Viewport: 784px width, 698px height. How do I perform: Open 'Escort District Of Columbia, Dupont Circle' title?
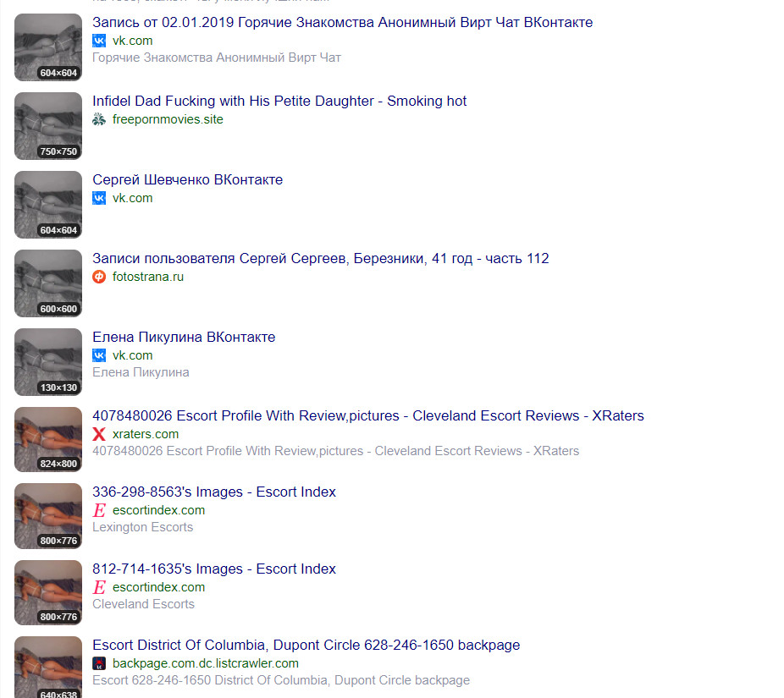[x=306, y=645]
